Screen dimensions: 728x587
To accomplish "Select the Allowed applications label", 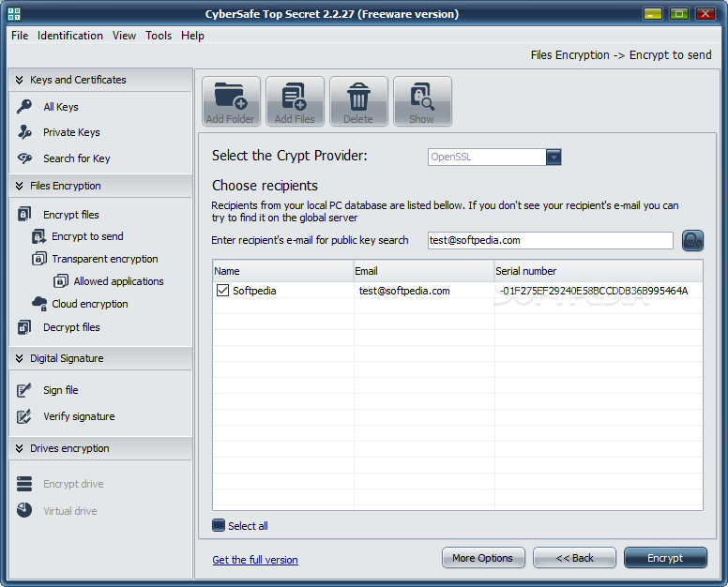I will click(x=118, y=281).
